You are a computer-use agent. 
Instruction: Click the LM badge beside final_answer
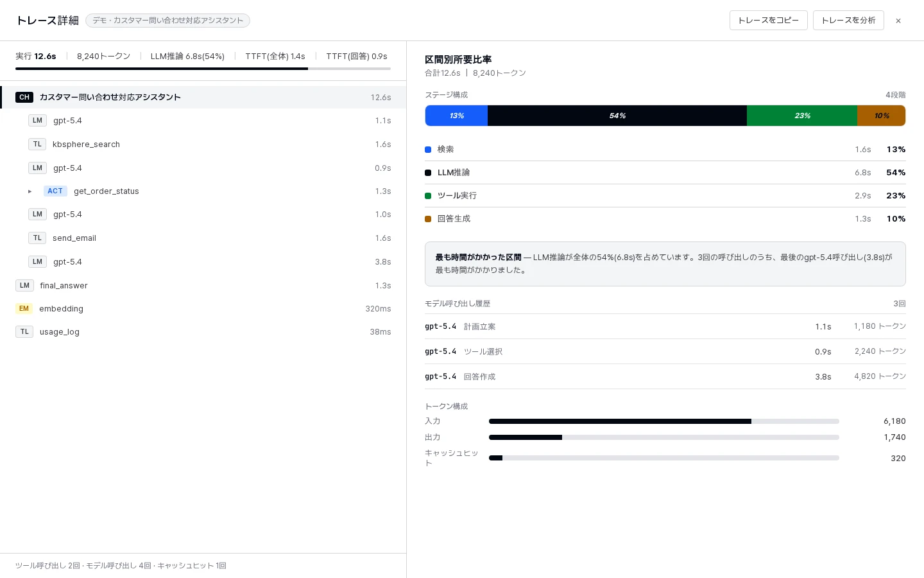[24, 286]
